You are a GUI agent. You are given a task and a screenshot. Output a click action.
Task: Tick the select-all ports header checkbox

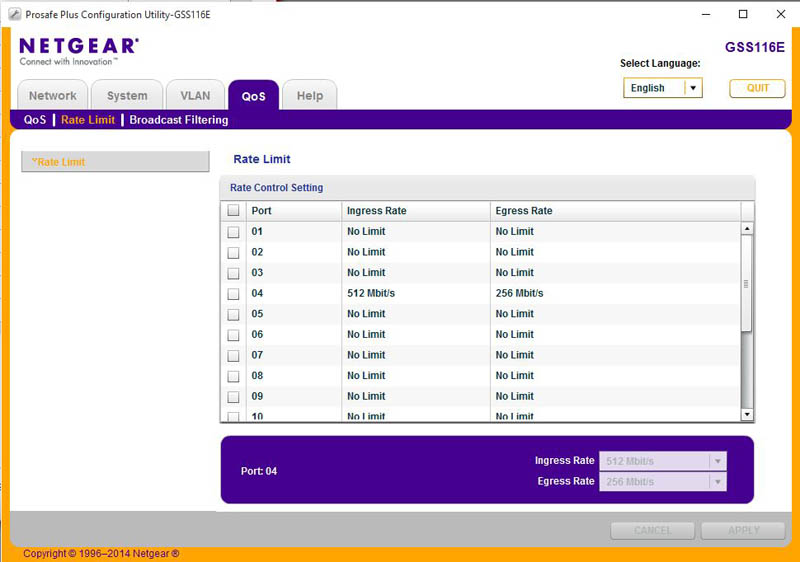tap(233, 211)
